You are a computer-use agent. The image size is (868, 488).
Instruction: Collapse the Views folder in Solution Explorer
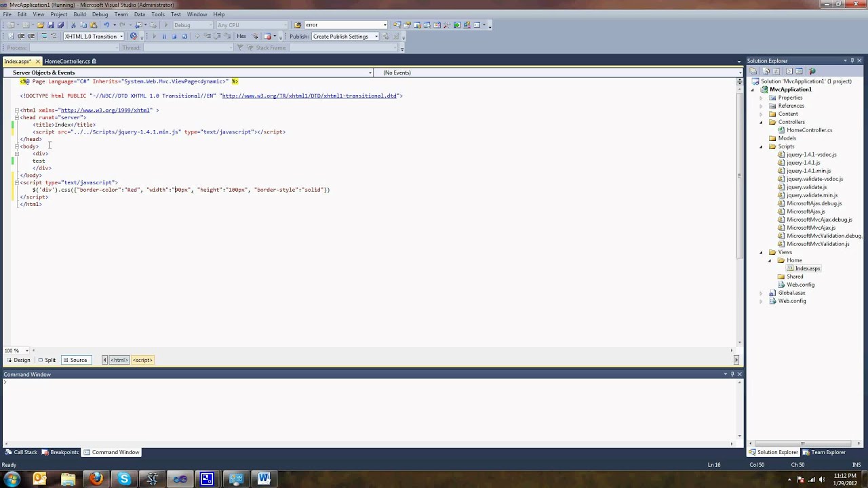point(761,252)
